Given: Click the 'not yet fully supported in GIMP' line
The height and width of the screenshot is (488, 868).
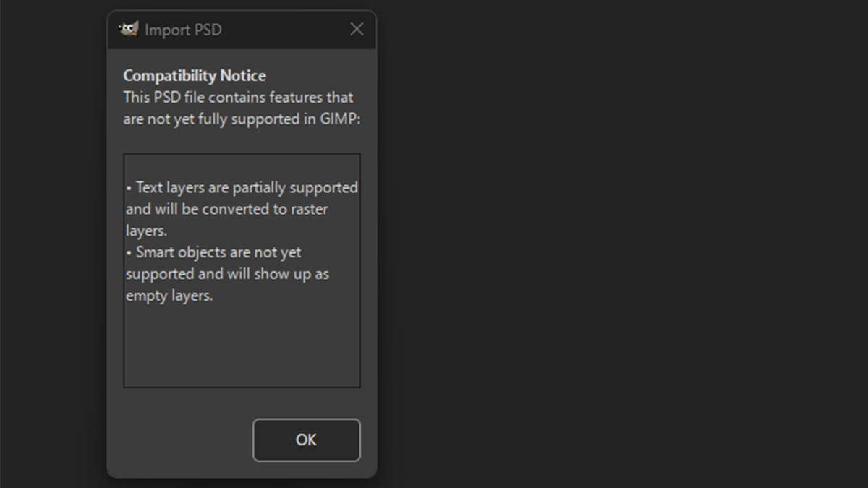Looking at the screenshot, I should (242, 119).
